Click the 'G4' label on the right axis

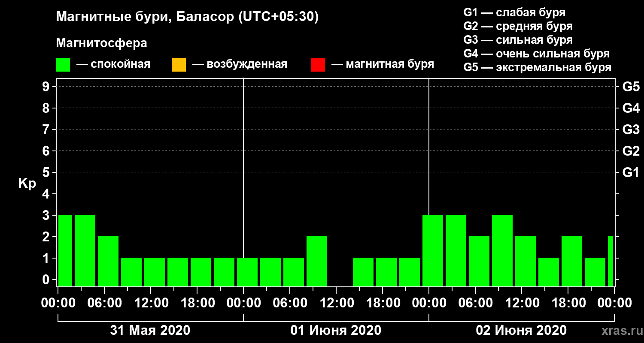coord(631,108)
